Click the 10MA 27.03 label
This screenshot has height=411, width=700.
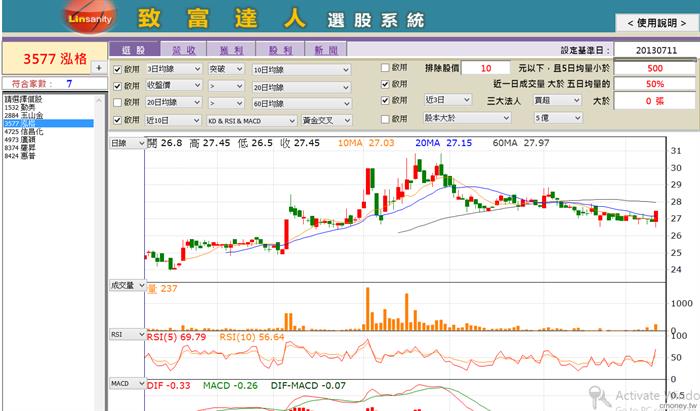click(x=366, y=143)
